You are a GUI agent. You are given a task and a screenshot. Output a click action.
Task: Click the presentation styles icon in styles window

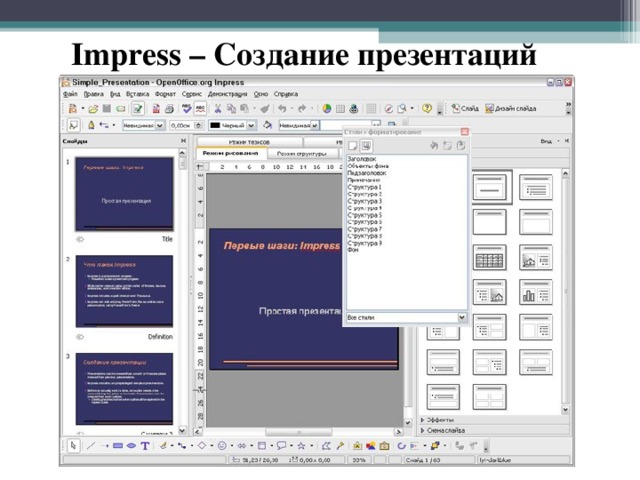click(x=366, y=146)
